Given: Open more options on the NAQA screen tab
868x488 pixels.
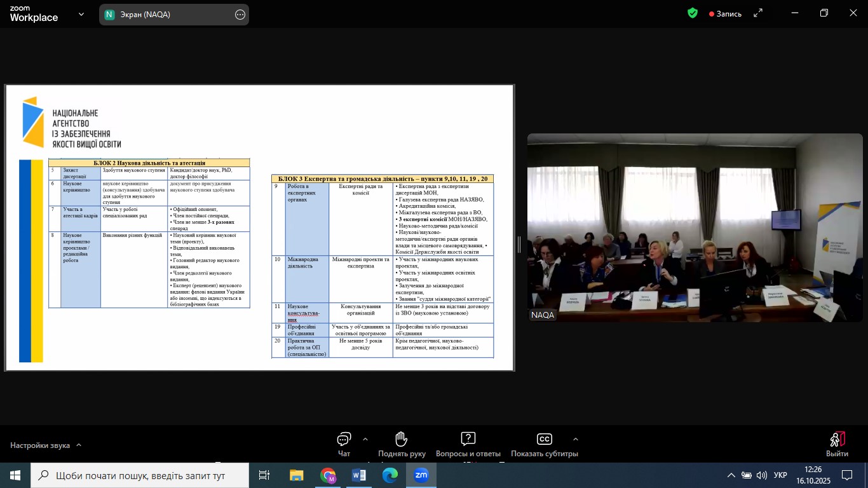Looking at the screenshot, I should (240, 15).
